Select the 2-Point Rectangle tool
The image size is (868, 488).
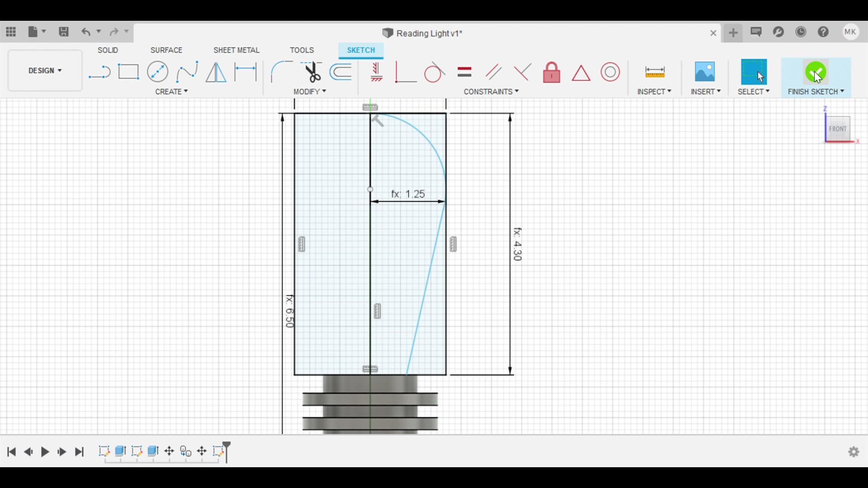128,72
